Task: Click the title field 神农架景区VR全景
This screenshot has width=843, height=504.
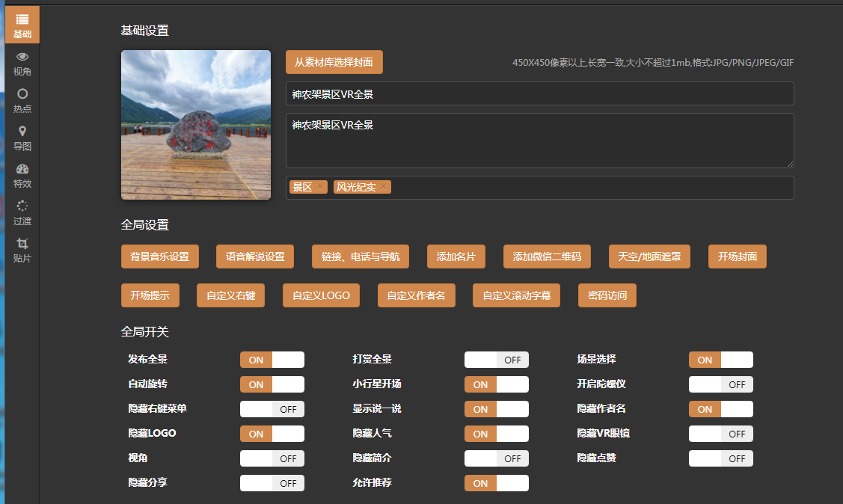Action: [539, 93]
